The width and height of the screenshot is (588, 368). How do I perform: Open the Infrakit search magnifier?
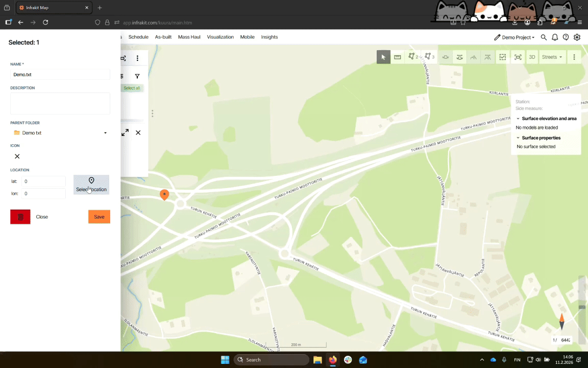pyautogui.click(x=544, y=37)
